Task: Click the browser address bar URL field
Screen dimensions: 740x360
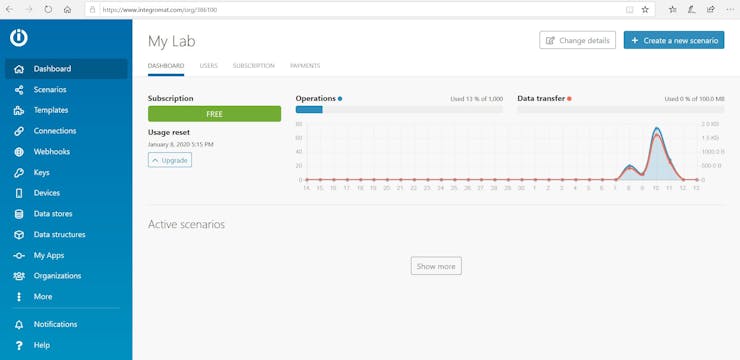Action: [361, 9]
